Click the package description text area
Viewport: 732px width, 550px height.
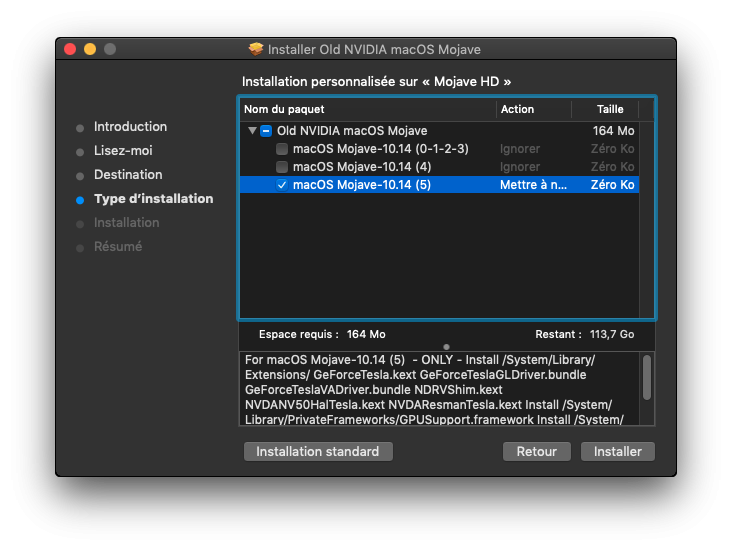[440, 389]
